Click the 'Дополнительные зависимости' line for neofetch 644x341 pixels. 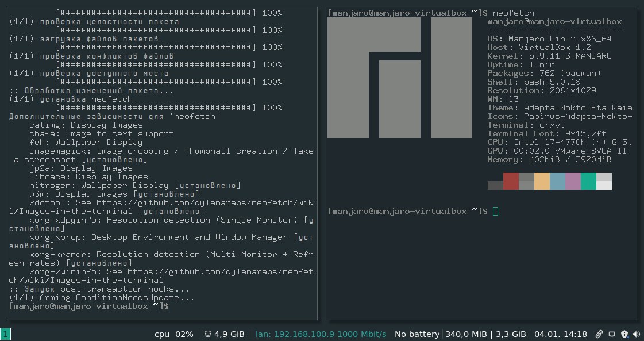point(114,116)
